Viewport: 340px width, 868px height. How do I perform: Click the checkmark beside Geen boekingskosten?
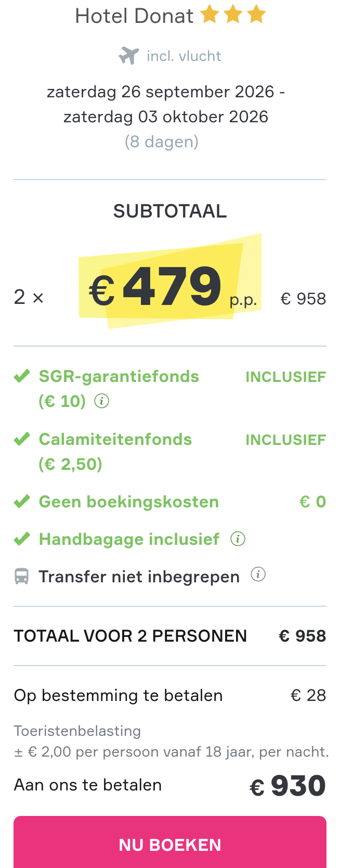click(21, 501)
